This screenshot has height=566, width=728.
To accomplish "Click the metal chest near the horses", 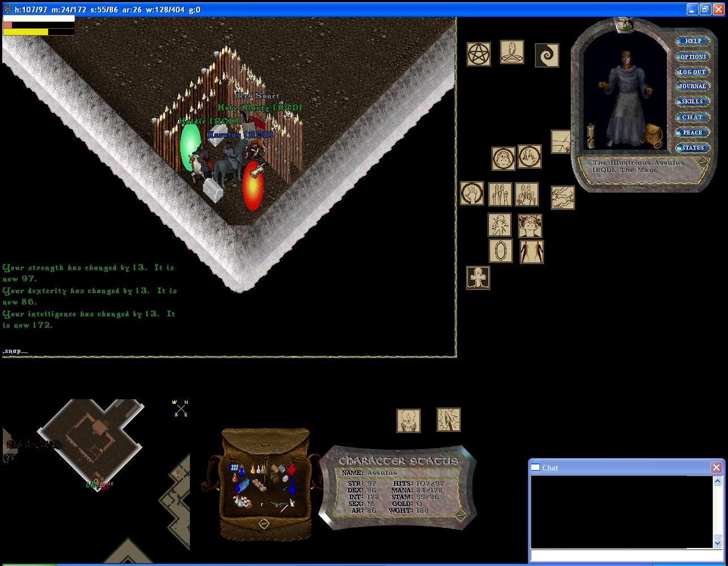I will (x=213, y=190).
